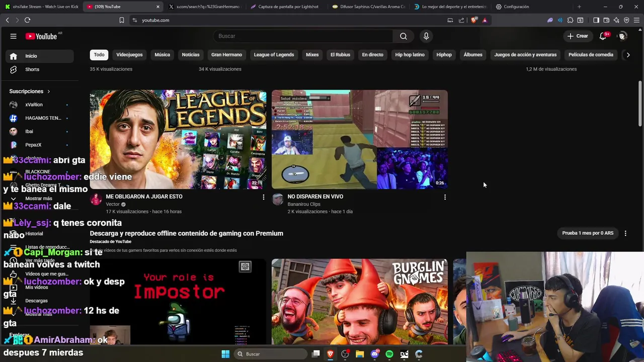Click the share page icon in address bar
This screenshot has width=644, height=362.
tap(461, 20)
